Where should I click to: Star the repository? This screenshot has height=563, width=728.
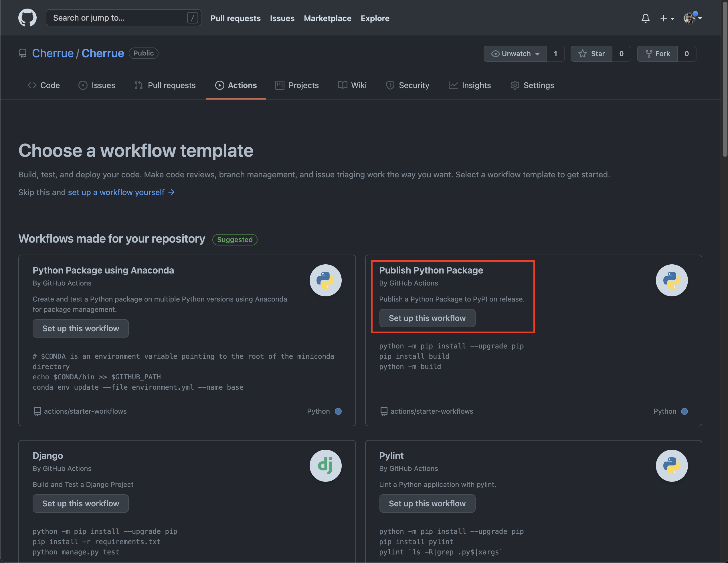tap(591, 53)
